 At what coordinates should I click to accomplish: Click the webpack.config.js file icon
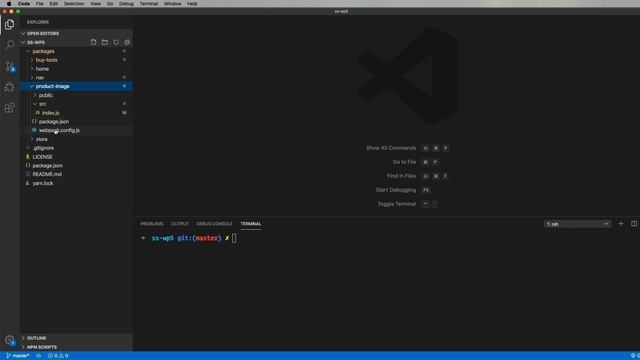[x=34, y=130]
